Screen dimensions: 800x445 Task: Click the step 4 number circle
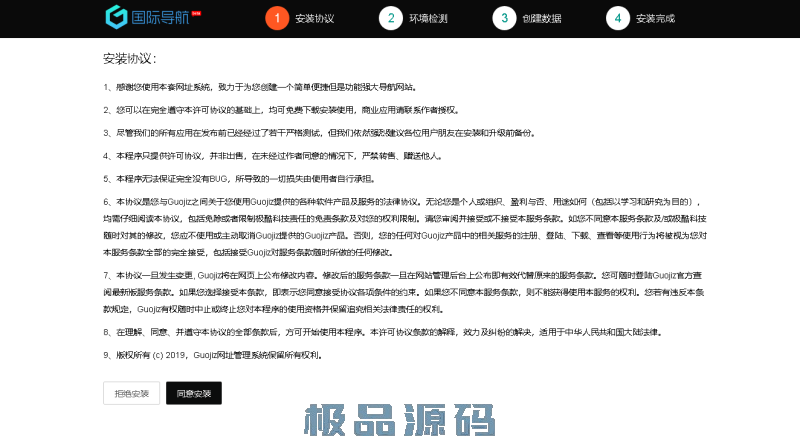pyautogui.click(x=617, y=18)
